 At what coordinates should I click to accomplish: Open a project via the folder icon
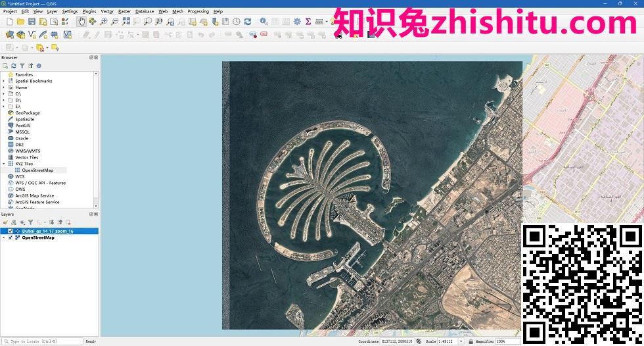click(x=20, y=21)
